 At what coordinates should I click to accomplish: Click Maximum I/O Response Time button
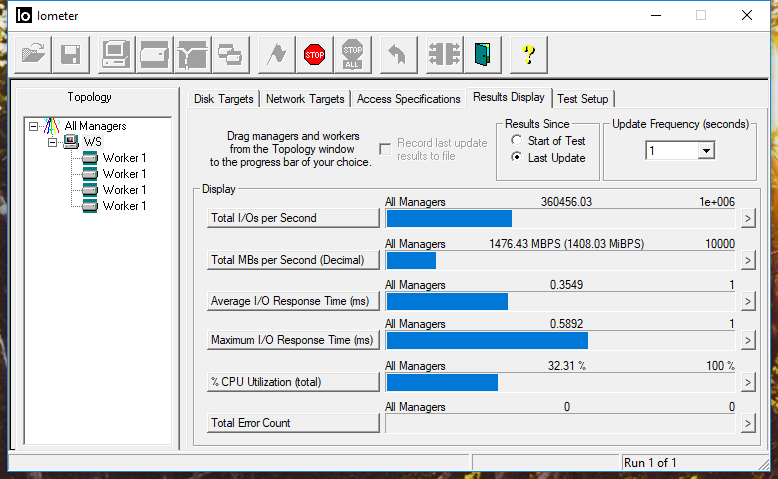click(293, 340)
